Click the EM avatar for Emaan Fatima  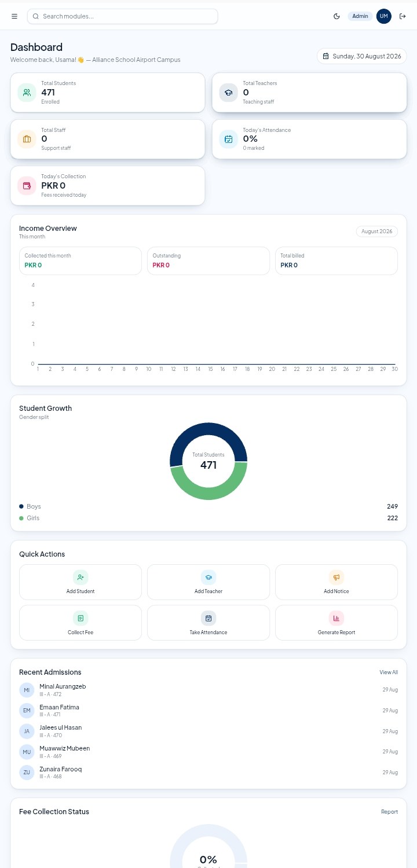click(27, 711)
